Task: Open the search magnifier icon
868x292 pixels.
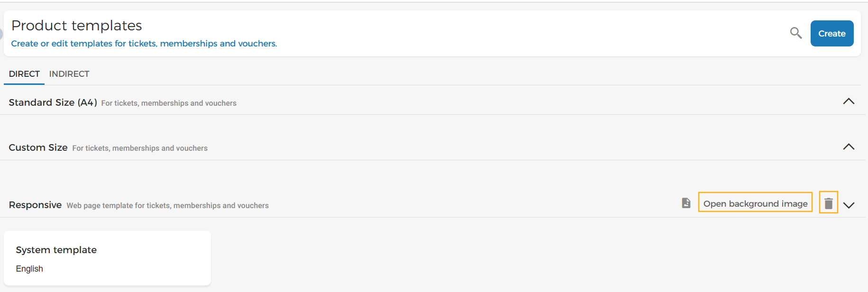Action: pyautogui.click(x=796, y=33)
